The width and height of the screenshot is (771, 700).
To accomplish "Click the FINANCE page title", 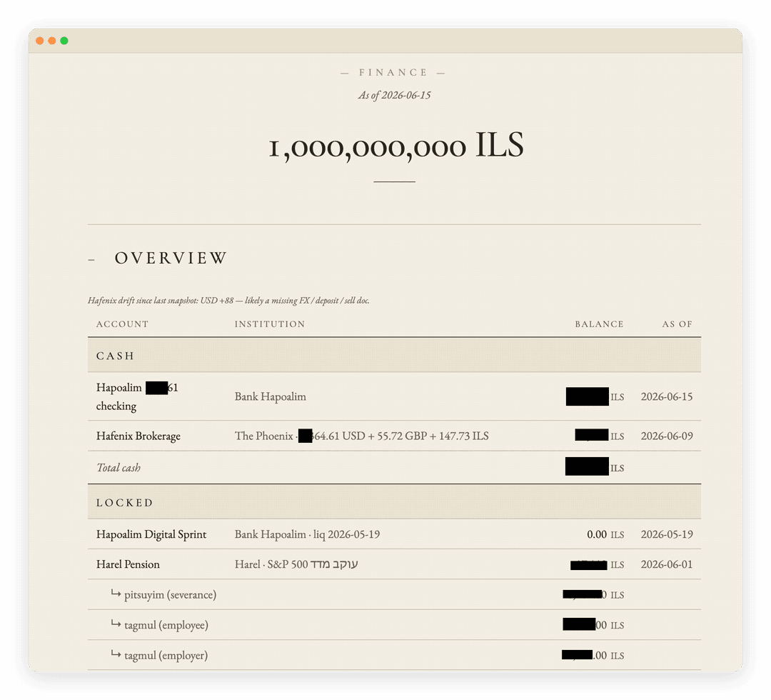I will pyautogui.click(x=393, y=73).
